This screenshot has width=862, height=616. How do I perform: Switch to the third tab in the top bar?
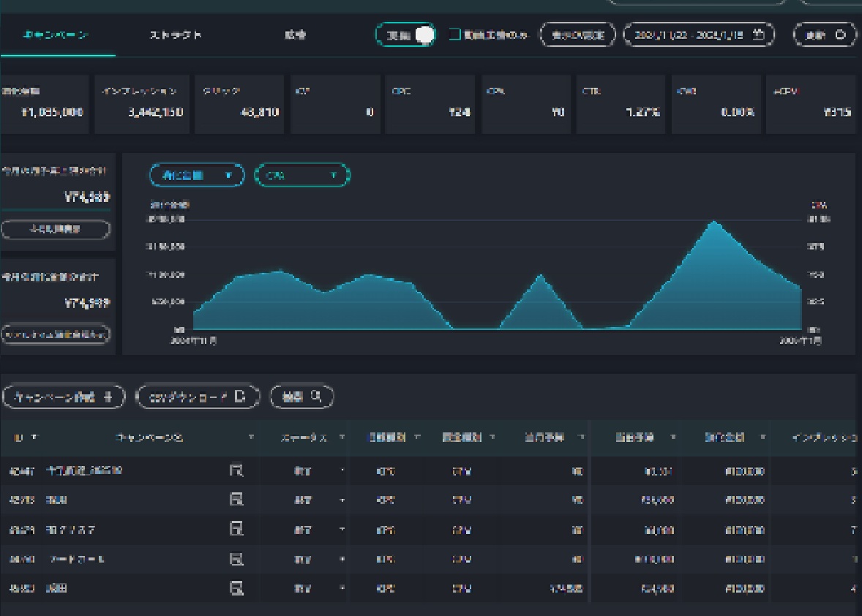tap(295, 35)
